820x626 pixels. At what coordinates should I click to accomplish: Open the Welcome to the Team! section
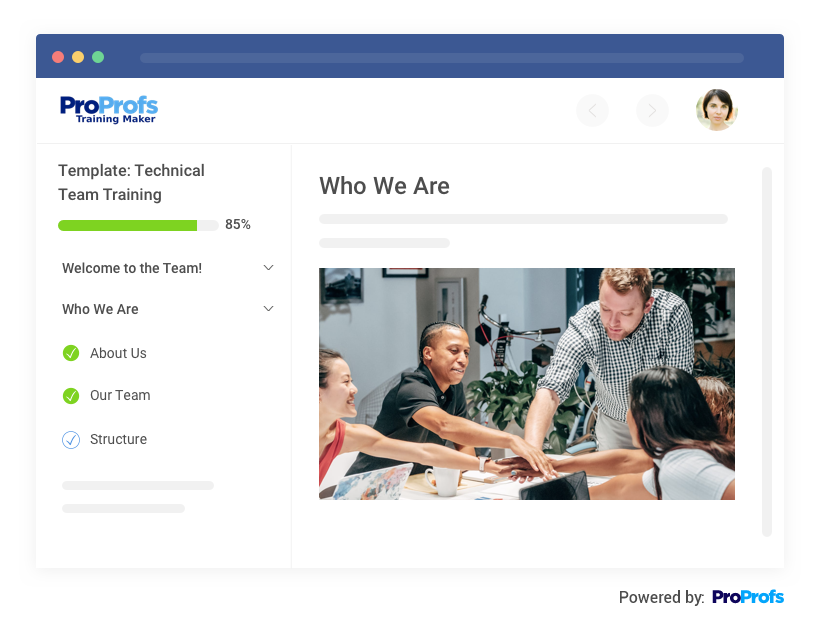click(132, 268)
